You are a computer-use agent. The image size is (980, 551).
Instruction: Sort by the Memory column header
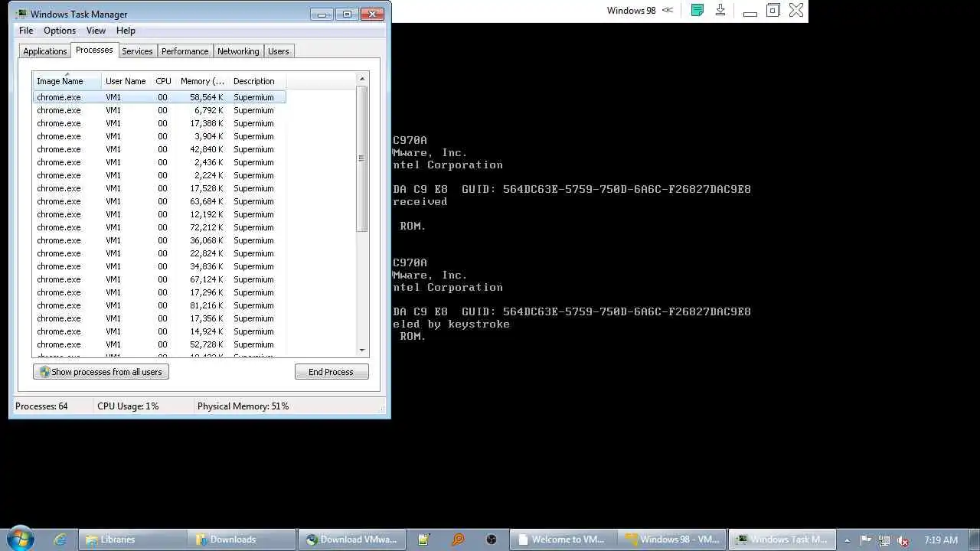pyautogui.click(x=202, y=81)
